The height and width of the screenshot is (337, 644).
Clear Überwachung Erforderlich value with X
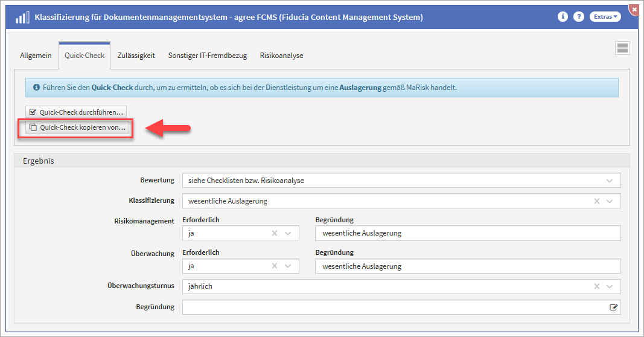coord(275,266)
